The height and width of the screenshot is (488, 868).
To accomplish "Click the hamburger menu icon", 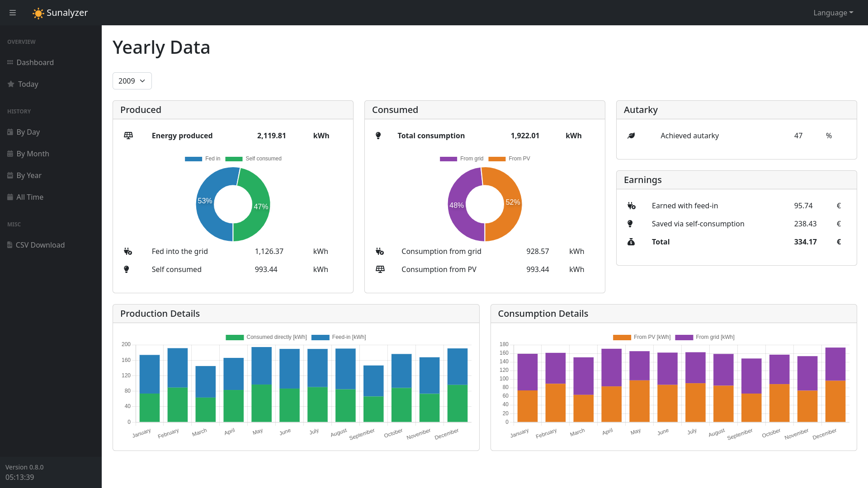I will pos(13,13).
